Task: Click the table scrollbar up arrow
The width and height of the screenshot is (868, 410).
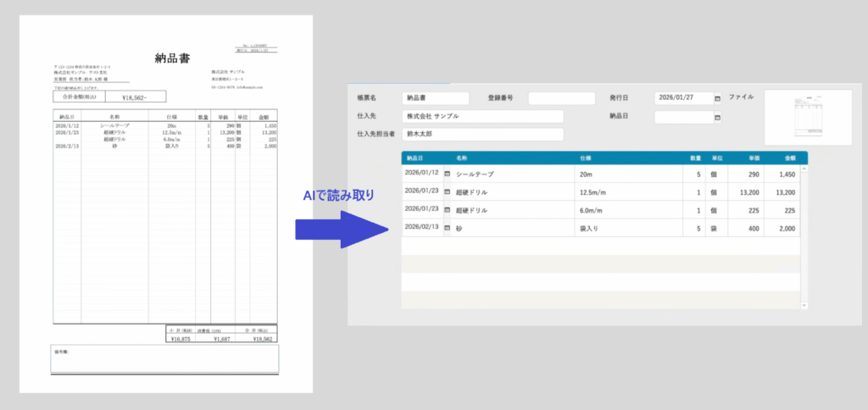Action: [804, 169]
